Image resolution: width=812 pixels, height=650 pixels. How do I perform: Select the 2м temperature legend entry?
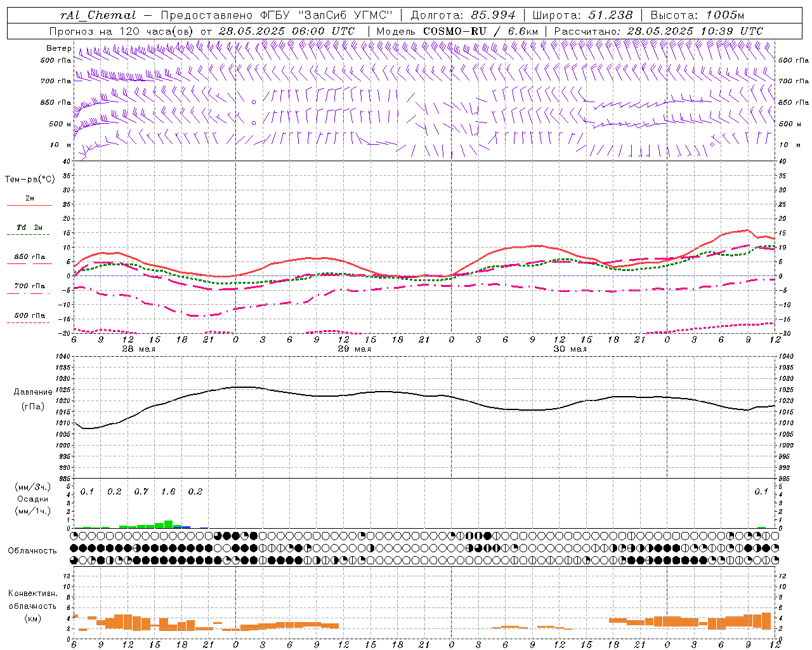[29, 199]
